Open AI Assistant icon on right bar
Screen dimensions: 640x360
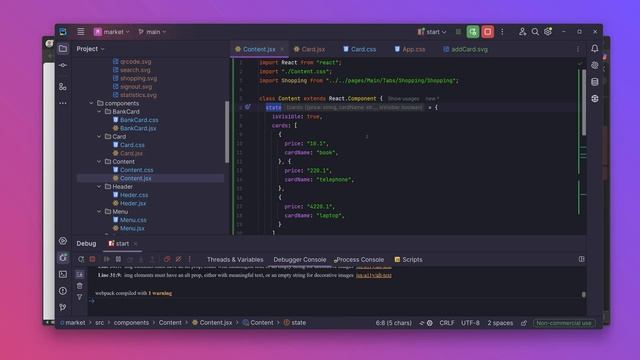595,65
